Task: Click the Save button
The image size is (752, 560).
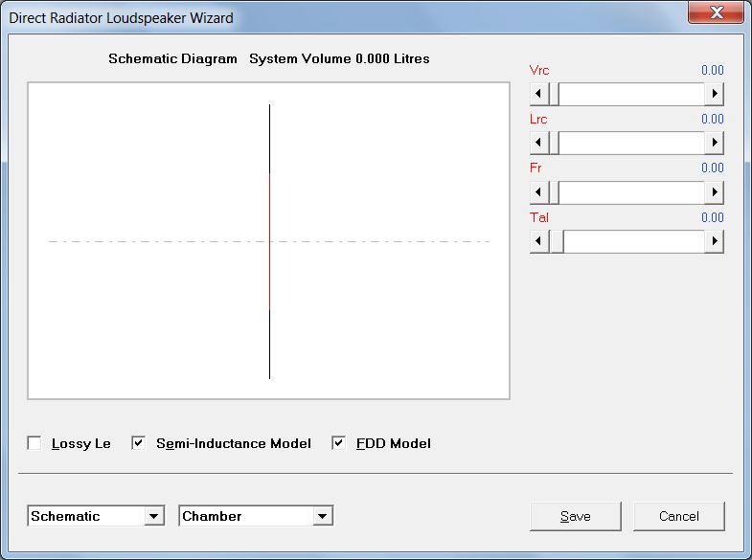Action: (x=576, y=516)
